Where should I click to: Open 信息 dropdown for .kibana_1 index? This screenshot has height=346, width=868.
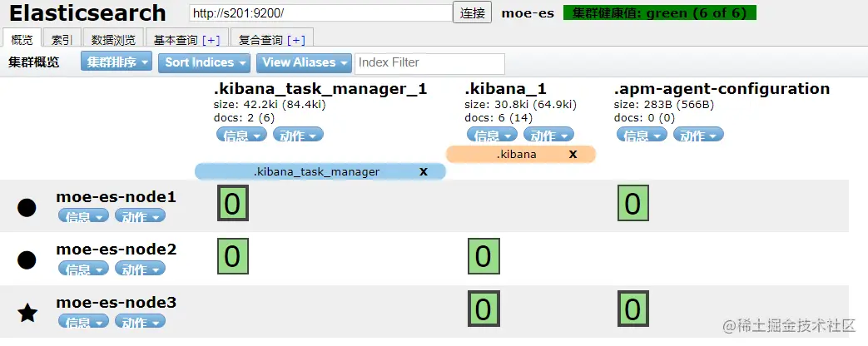[x=492, y=135]
